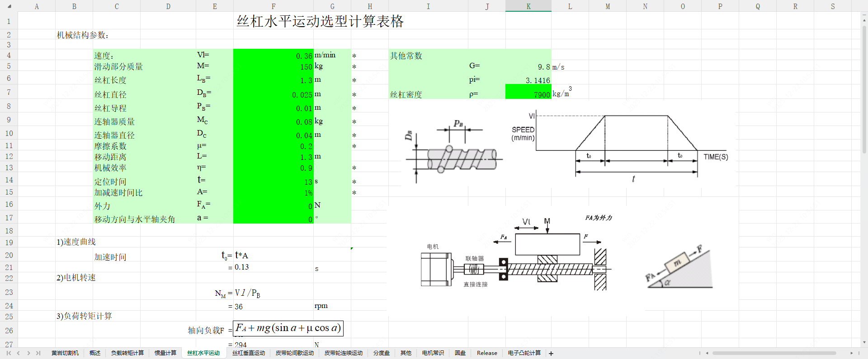Switch to the Release sheet tab

[487, 353]
